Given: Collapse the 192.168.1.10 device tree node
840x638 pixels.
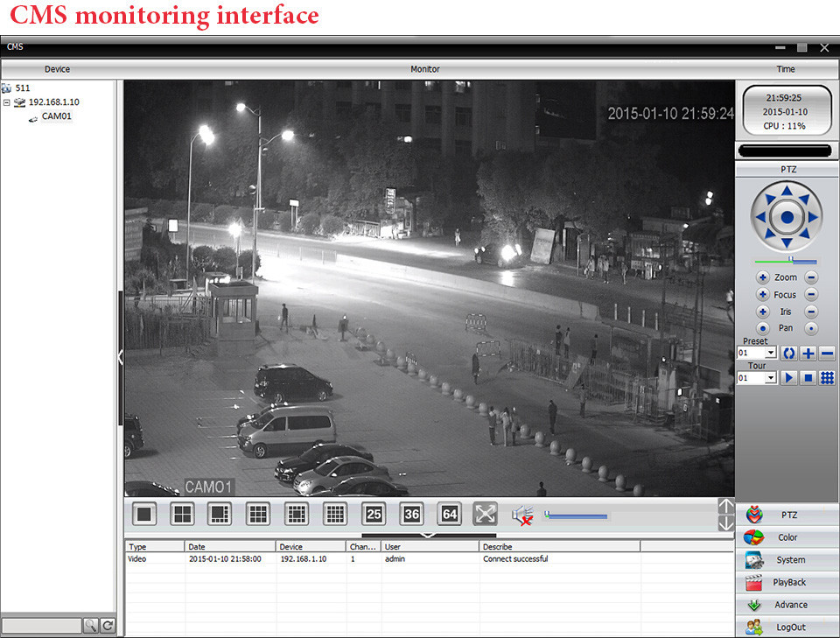Looking at the screenshot, I should click(7, 102).
